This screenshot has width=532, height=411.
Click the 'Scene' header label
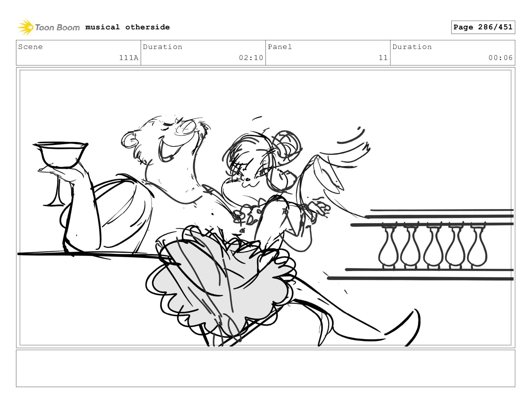pos(30,47)
